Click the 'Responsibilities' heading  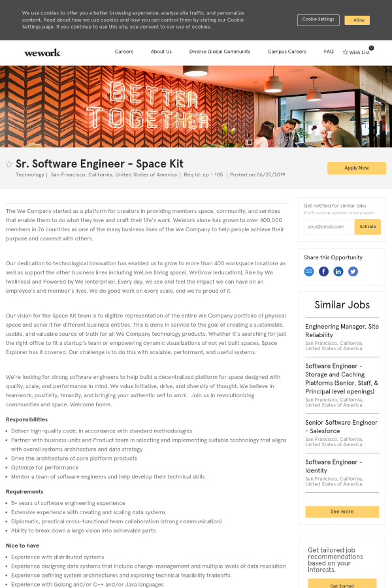(x=27, y=419)
